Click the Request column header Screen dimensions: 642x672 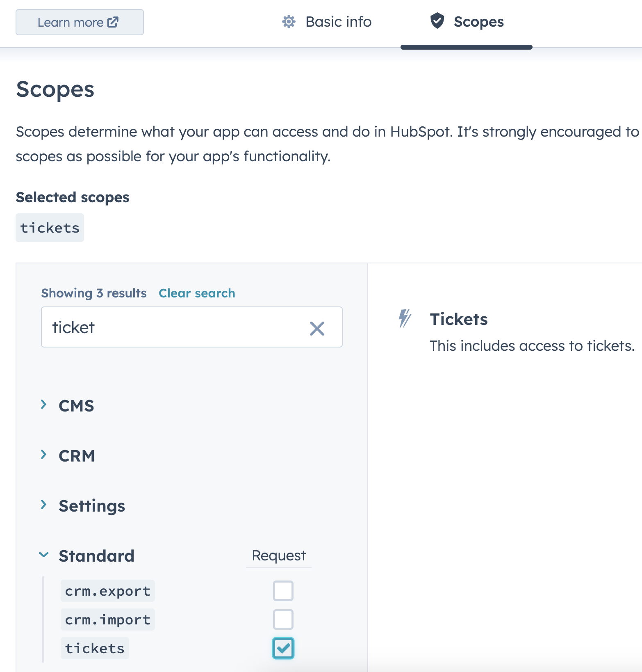278,555
